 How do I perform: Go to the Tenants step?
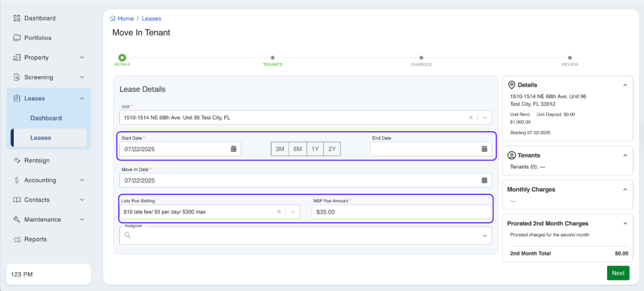coord(272,58)
